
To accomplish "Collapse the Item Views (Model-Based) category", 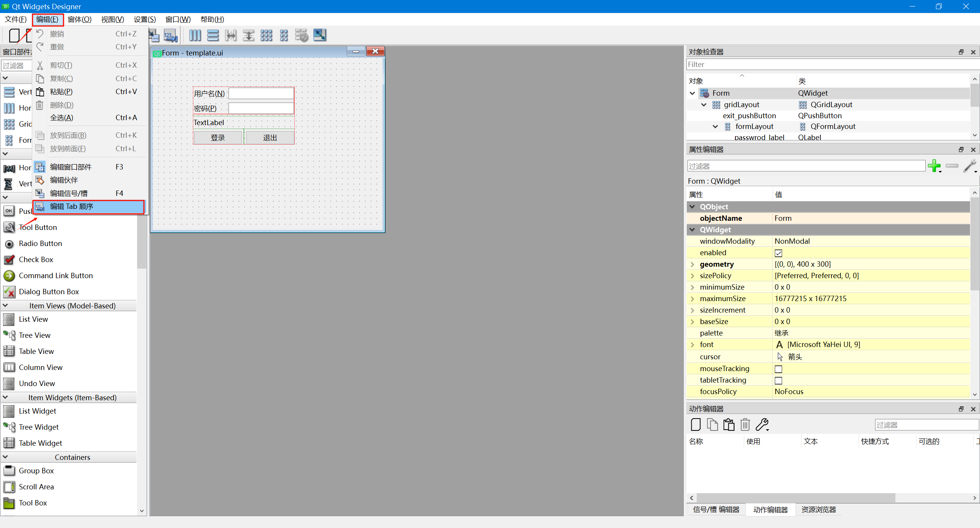I will click(5, 306).
